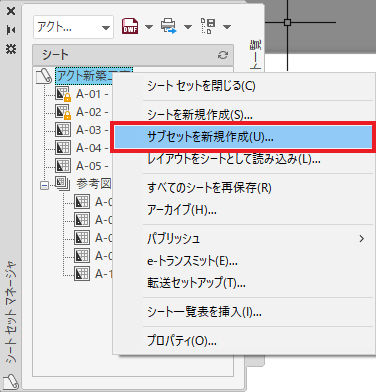The width and height of the screenshot is (376, 392).
Task: Close the Sheet Set Manager palette
Action: 11,11
